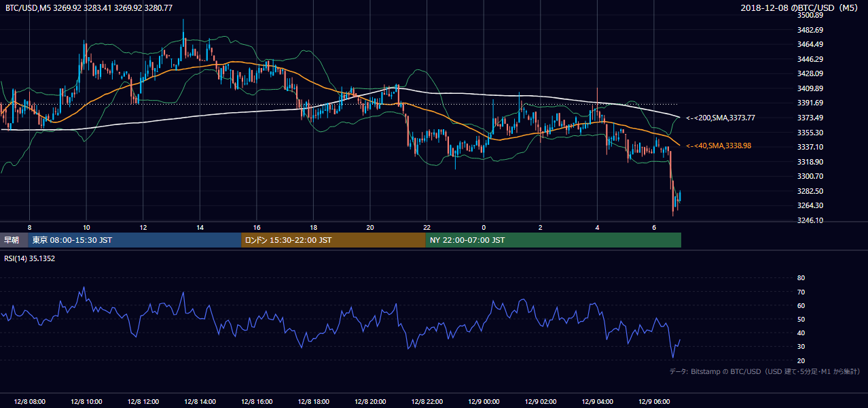Click the BTC/USD,M5 chart title text

(88, 7)
